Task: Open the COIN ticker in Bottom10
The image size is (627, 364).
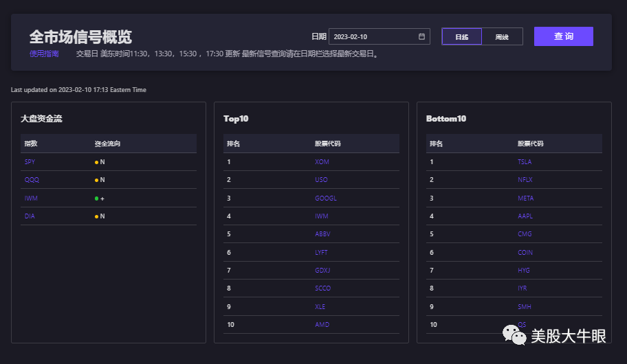Action: click(525, 253)
